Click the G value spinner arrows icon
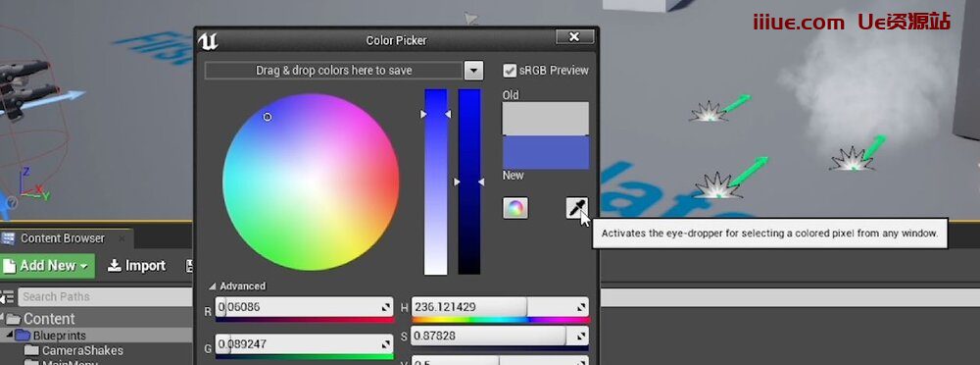Screen dimensions: 980x365 pyautogui.click(x=385, y=343)
